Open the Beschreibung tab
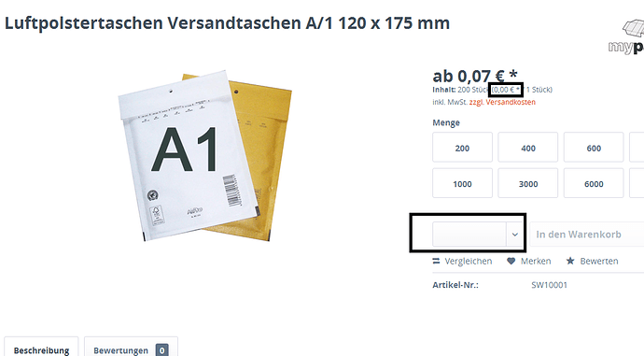644x356 pixels. [41, 350]
